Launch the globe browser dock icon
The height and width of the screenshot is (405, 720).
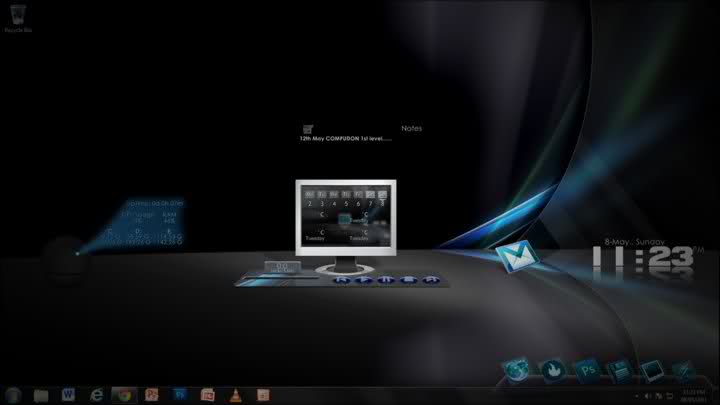click(x=516, y=370)
